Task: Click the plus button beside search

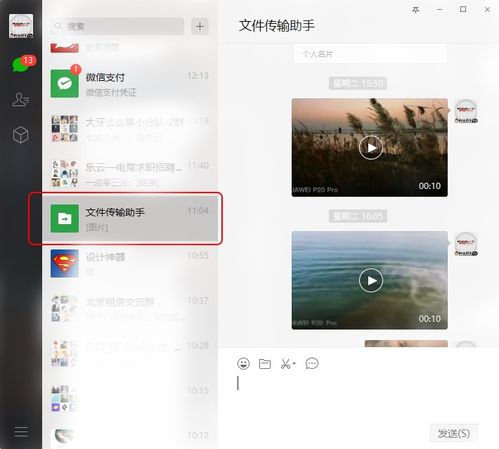Action: point(200,26)
